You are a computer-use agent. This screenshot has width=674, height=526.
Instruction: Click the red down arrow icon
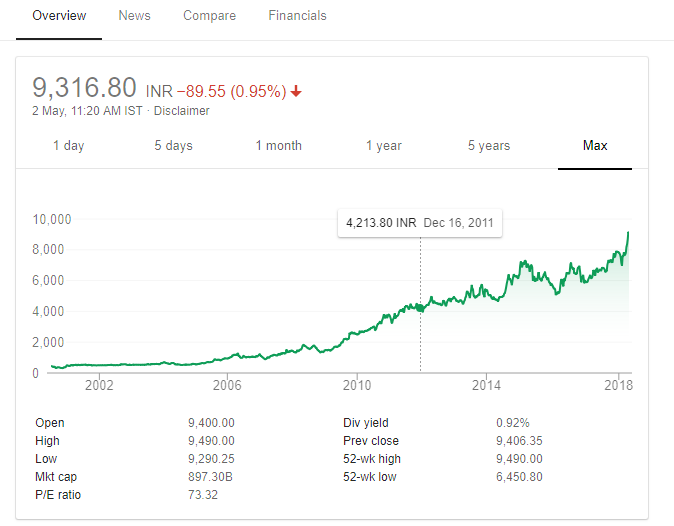tap(296, 91)
